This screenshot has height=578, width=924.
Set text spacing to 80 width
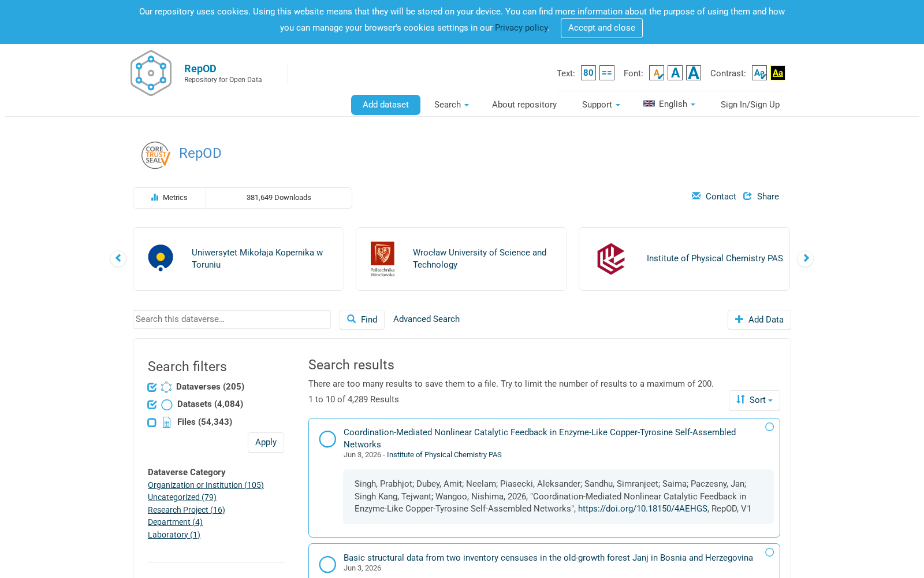pyautogui.click(x=588, y=73)
